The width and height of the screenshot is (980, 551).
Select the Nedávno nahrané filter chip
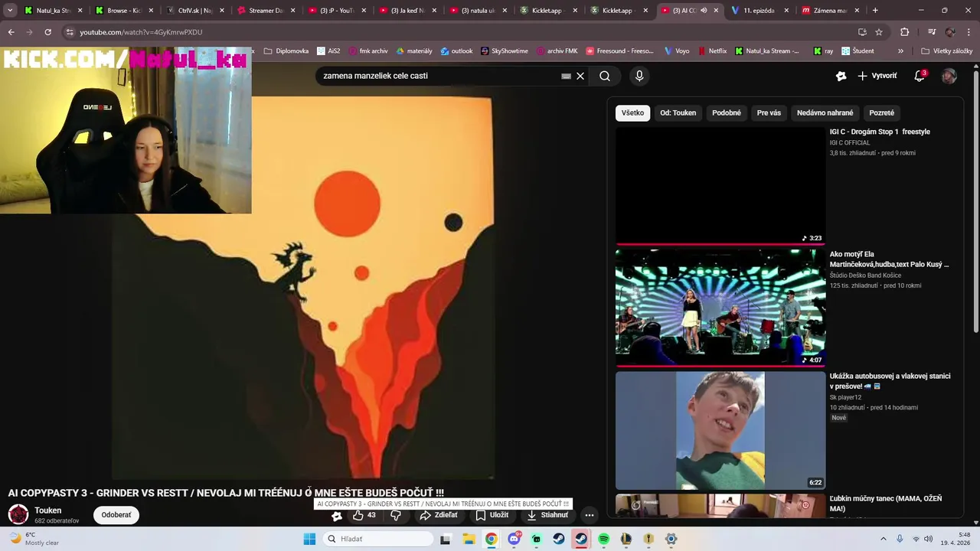pos(825,112)
